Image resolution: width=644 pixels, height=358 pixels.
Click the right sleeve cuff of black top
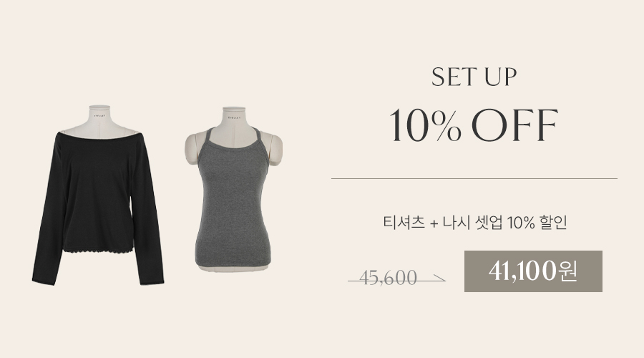coord(152,281)
